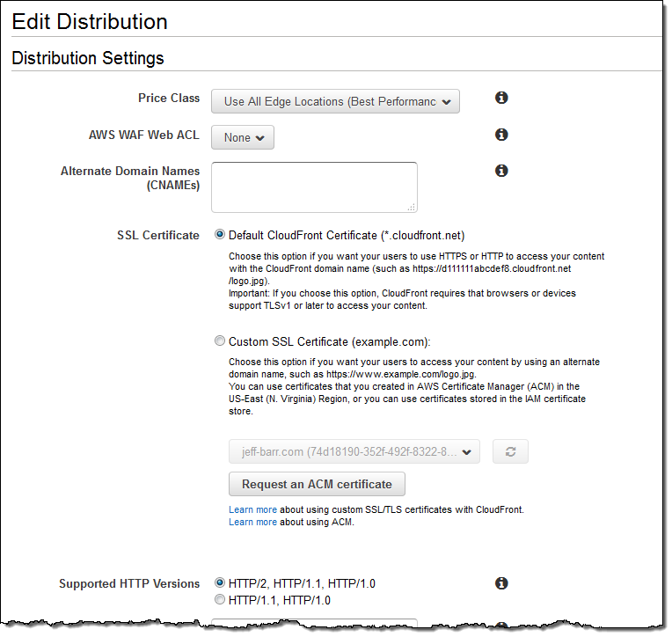This screenshot has width=672, height=637.
Task: Expand the AWS WAF Web ACL dropdown
Action: click(x=243, y=138)
